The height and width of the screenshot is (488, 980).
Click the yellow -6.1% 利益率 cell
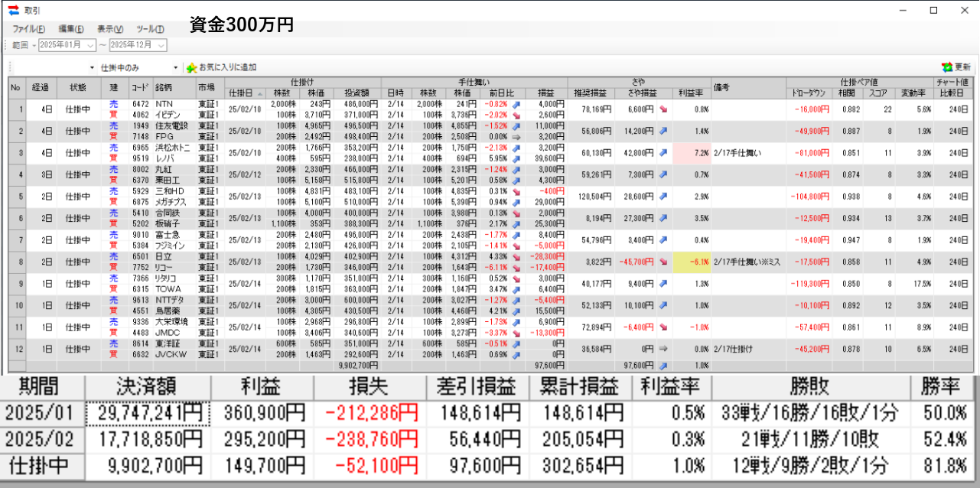692,261
